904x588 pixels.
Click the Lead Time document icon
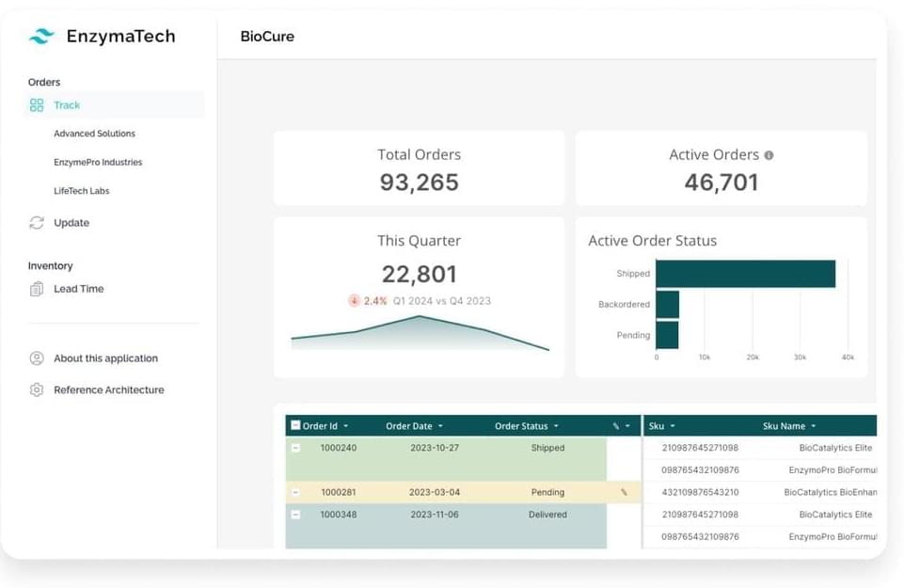point(37,289)
